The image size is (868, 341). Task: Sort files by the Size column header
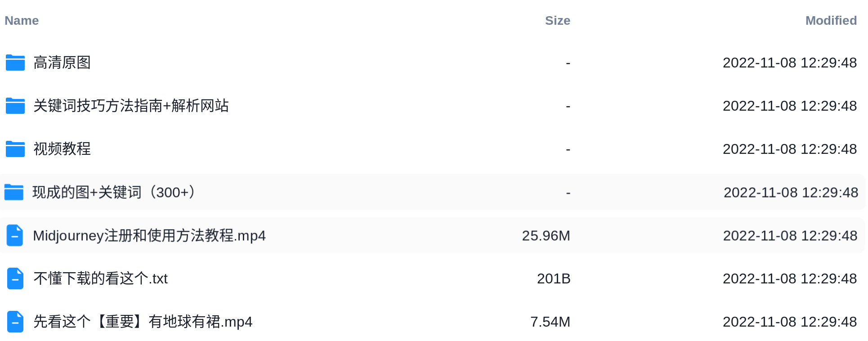click(558, 21)
